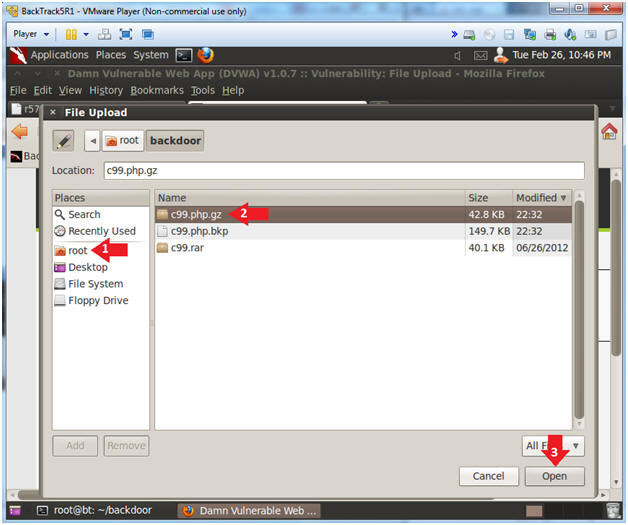Open the Firefox Tools menu
628x525 pixels.
[x=203, y=91]
